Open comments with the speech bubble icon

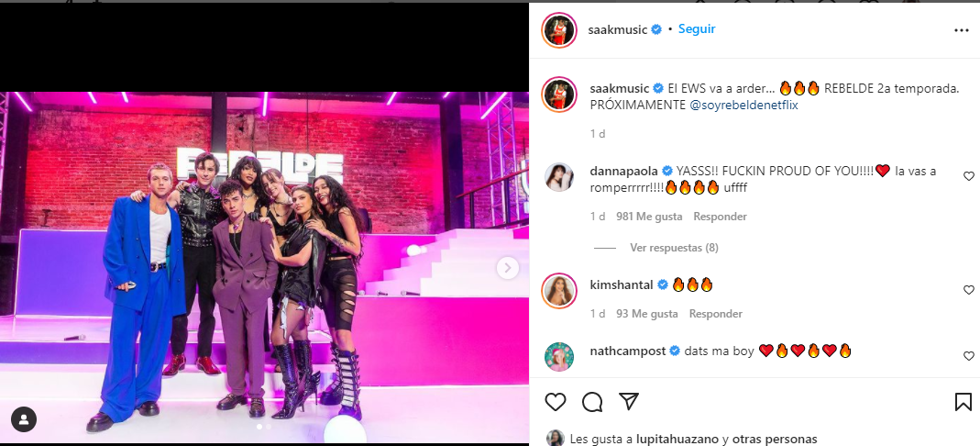point(592,402)
